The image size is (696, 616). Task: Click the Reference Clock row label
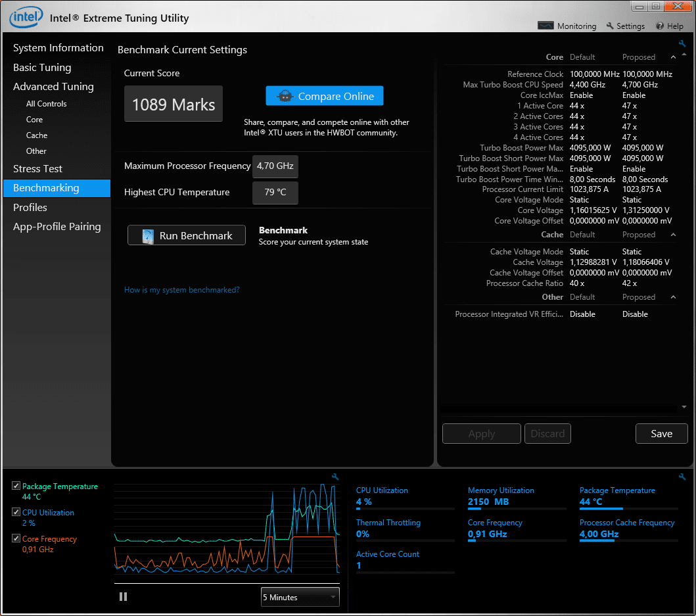point(535,74)
